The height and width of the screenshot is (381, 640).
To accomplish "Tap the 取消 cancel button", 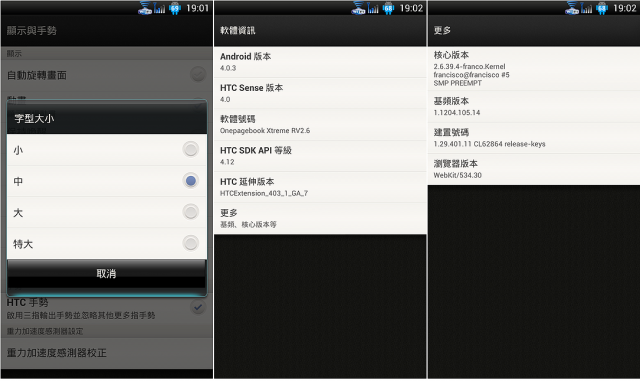I will pyautogui.click(x=107, y=273).
